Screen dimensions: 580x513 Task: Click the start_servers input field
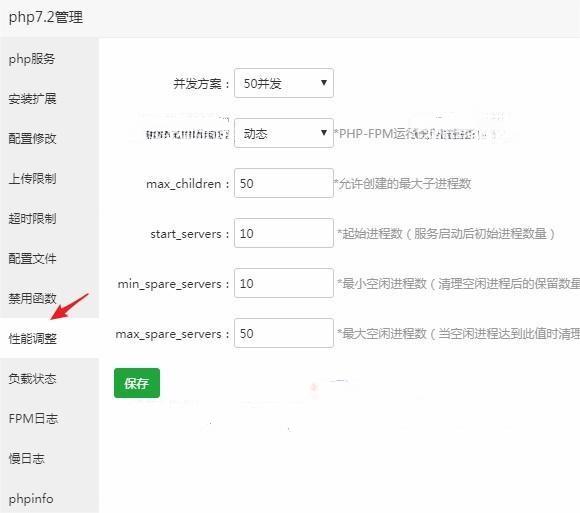click(x=284, y=233)
